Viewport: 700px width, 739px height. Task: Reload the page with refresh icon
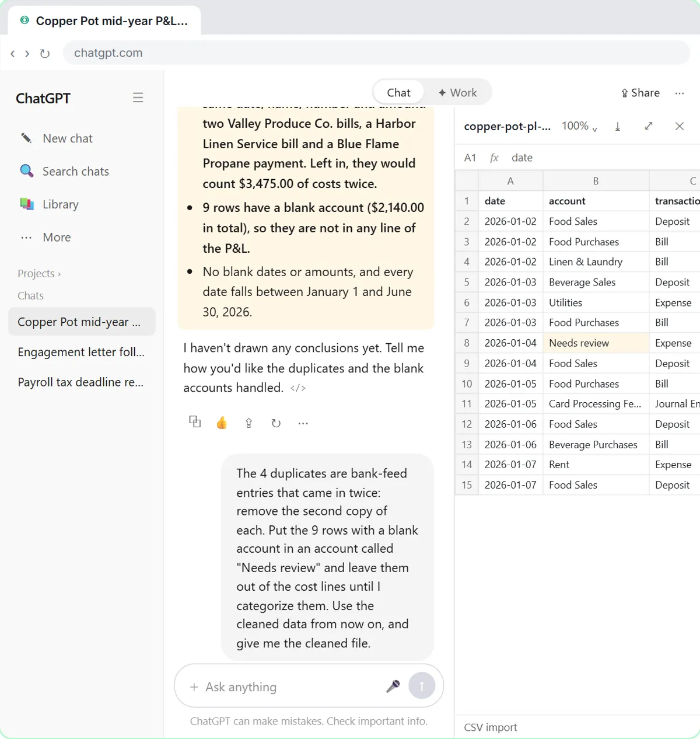pos(44,54)
